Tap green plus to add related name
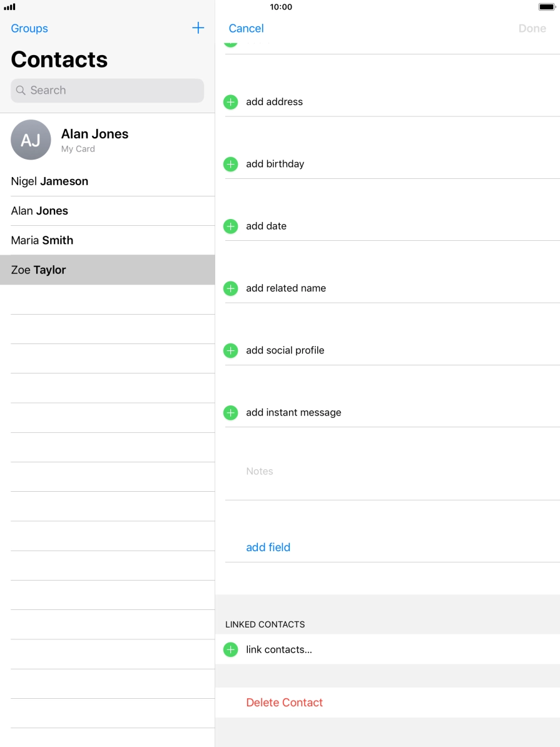560x747 pixels. (x=230, y=288)
